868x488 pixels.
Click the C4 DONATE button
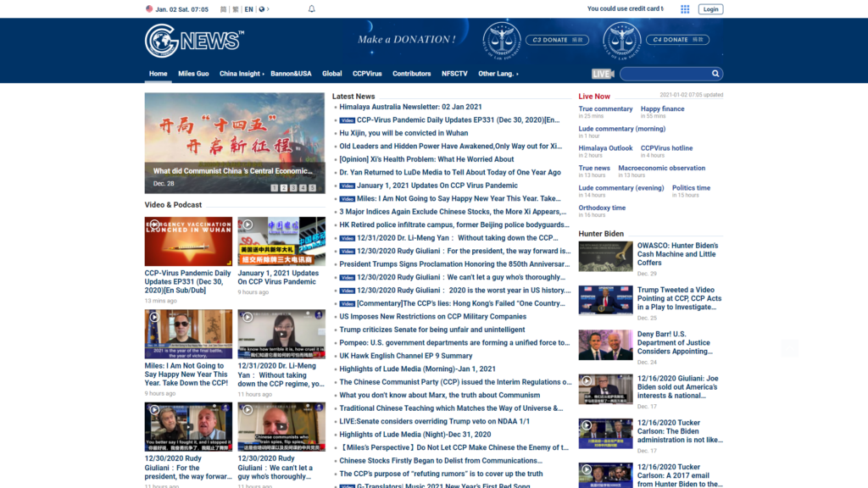tap(677, 40)
